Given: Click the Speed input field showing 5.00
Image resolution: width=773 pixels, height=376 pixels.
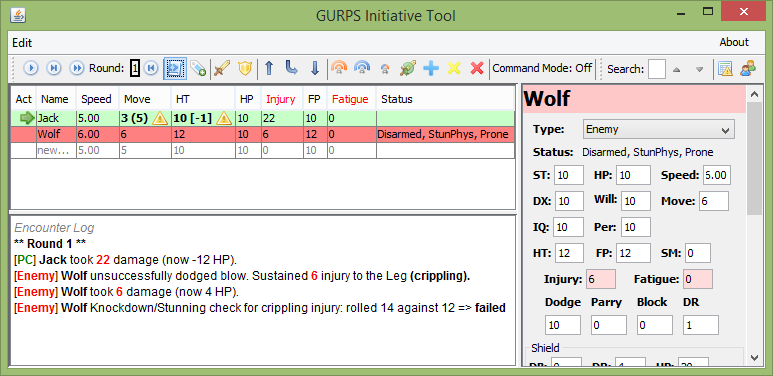Looking at the screenshot, I should pyautogui.click(x=717, y=175).
